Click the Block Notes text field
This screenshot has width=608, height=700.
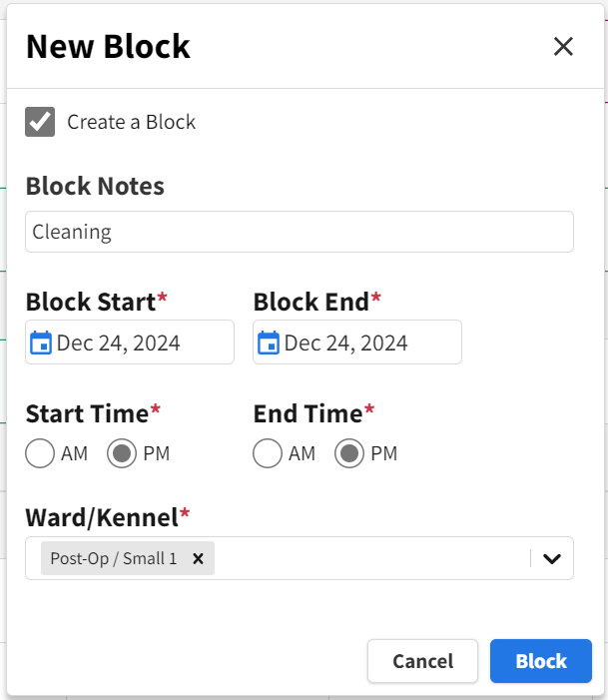(300, 232)
